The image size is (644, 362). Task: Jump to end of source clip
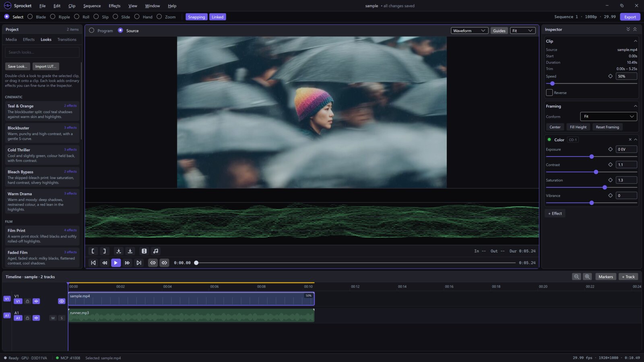tap(139, 263)
